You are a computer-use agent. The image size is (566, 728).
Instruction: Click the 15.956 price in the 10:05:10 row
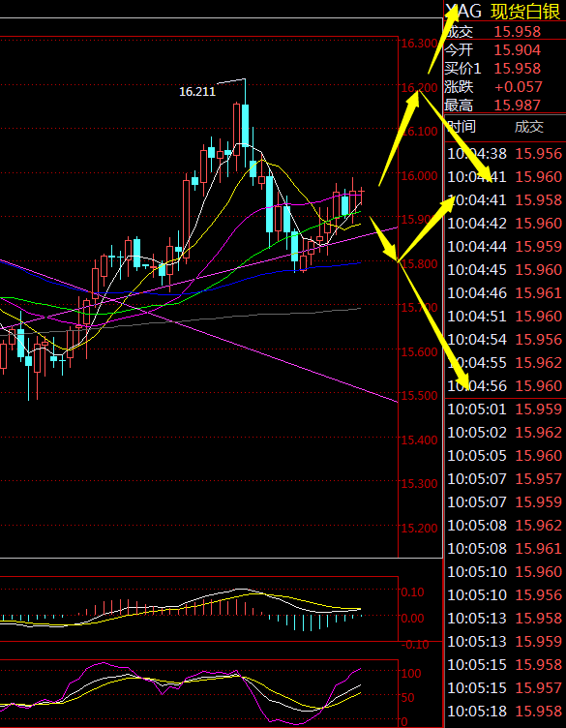click(x=539, y=594)
